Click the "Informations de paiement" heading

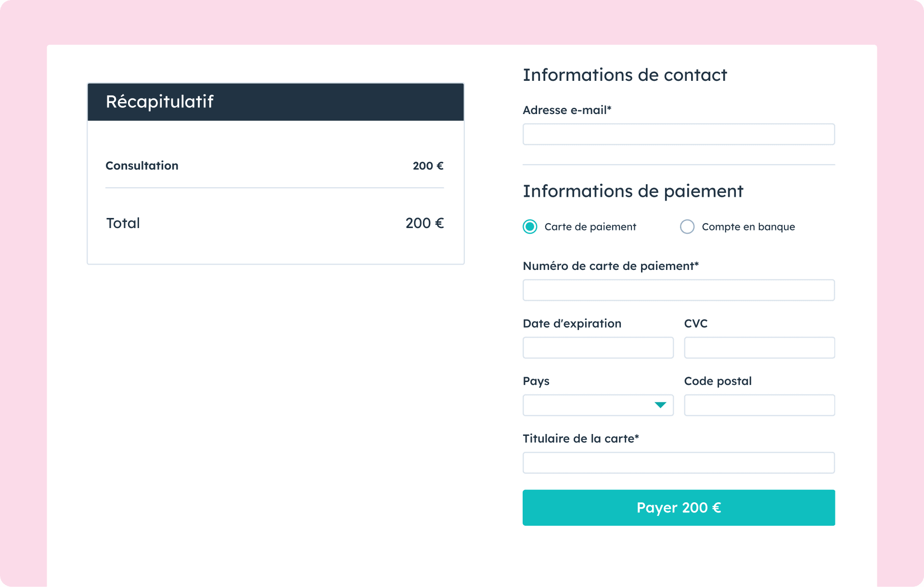(633, 191)
